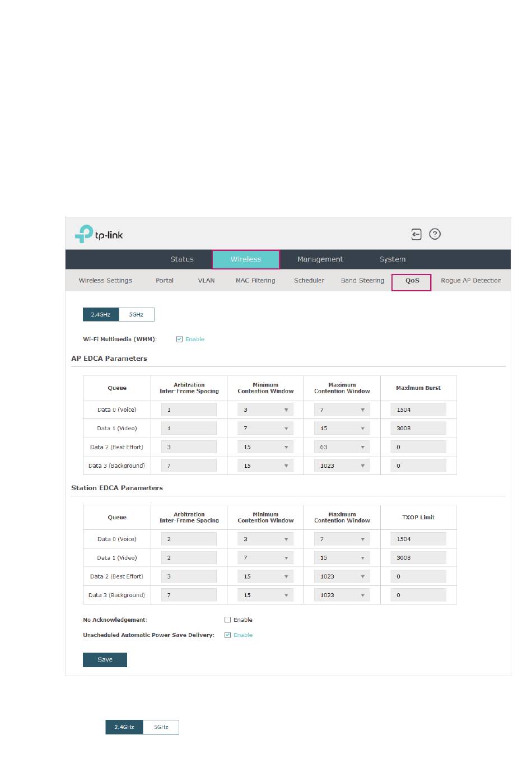Open AP Voice Minimum Contention Window dropdown

[x=265, y=410]
